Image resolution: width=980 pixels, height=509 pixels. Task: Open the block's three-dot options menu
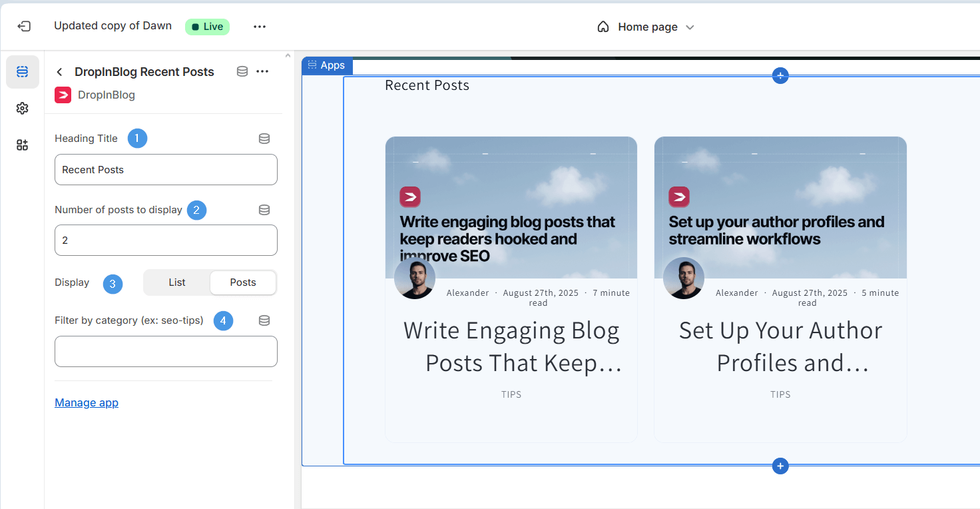click(262, 71)
